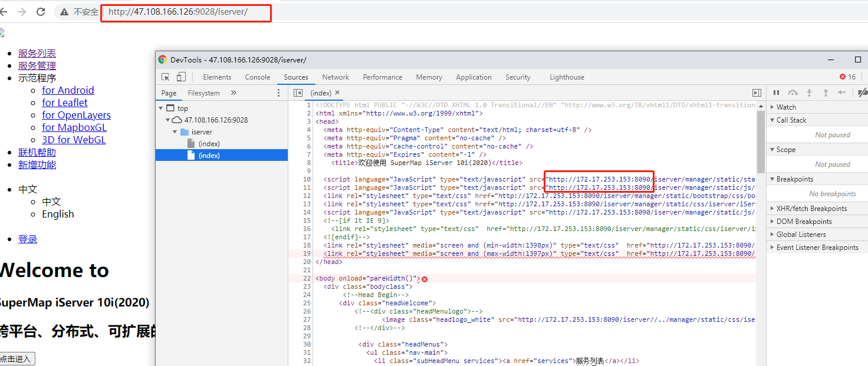
Task: Click the Chrome logo in DevTools title bar
Action: point(162,60)
